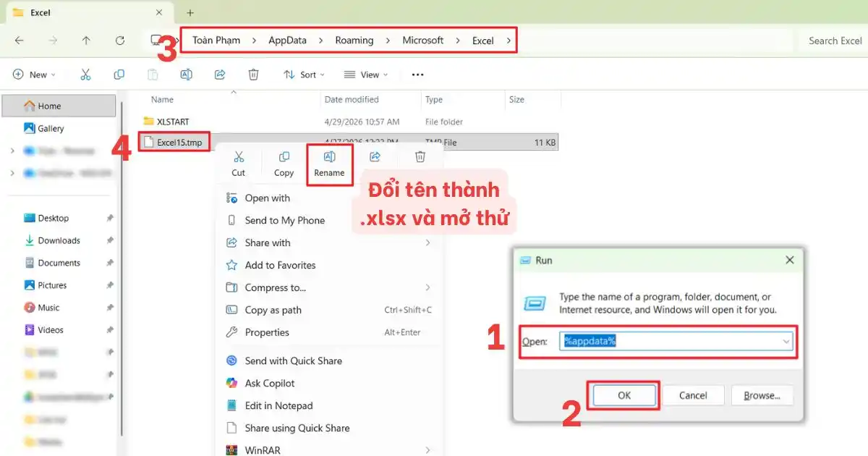Click the Share icon in toolbar
This screenshot has height=456, width=868.
pos(220,75)
